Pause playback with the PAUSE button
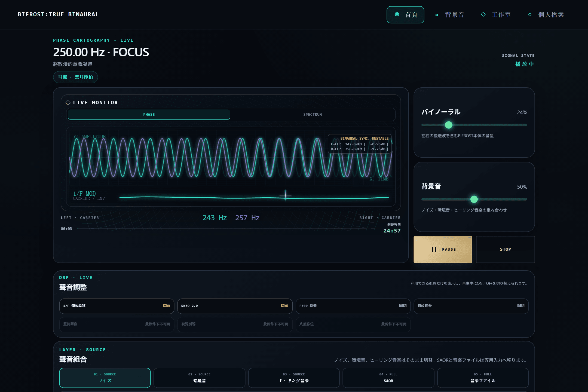This screenshot has width=588, height=392. tap(443, 249)
